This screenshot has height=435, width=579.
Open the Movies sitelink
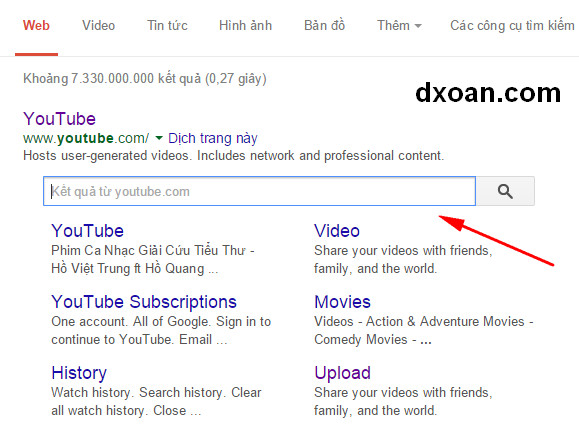(x=342, y=302)
